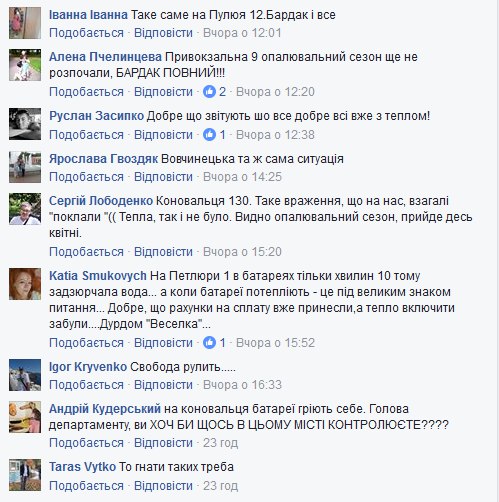
Task: Reply to Ярослава Гвоздяк's comment via Відповісти
Action: [163, 177]
